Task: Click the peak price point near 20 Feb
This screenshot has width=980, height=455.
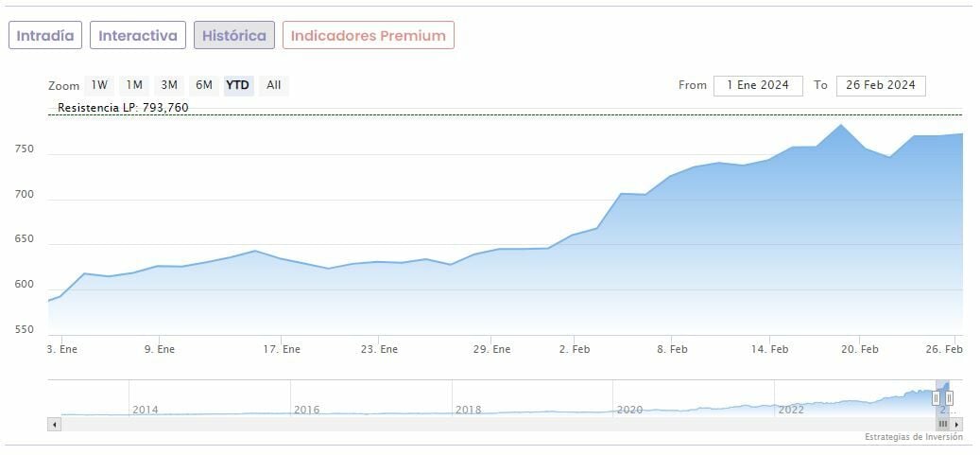Action: click(840, 125)
